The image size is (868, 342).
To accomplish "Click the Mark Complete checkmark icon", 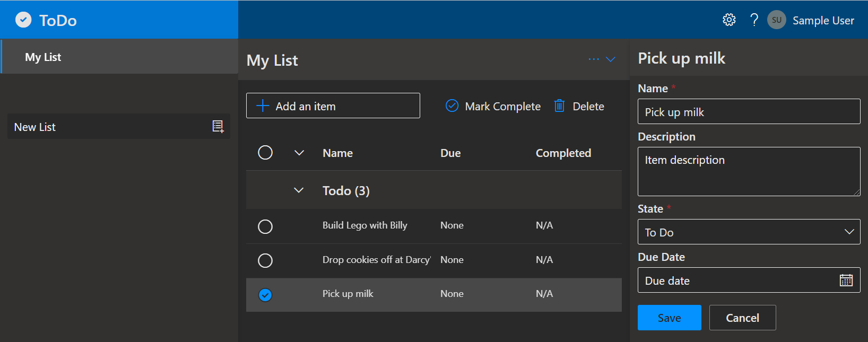I will (452, 106).
